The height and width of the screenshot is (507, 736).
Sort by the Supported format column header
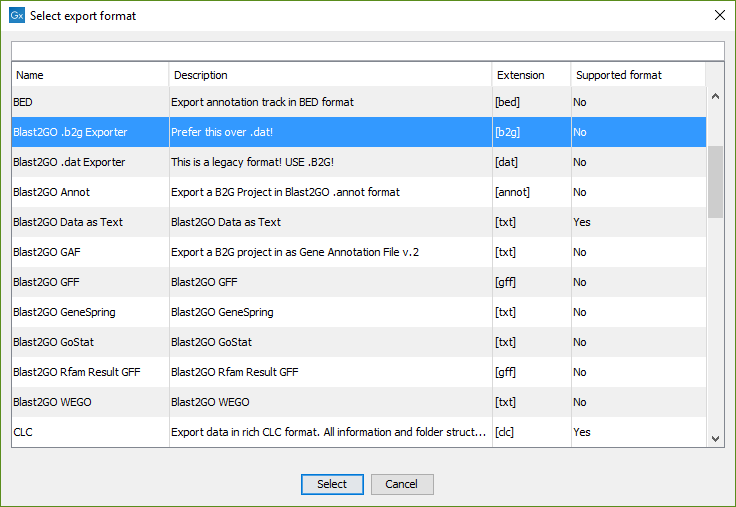(638, 75)
